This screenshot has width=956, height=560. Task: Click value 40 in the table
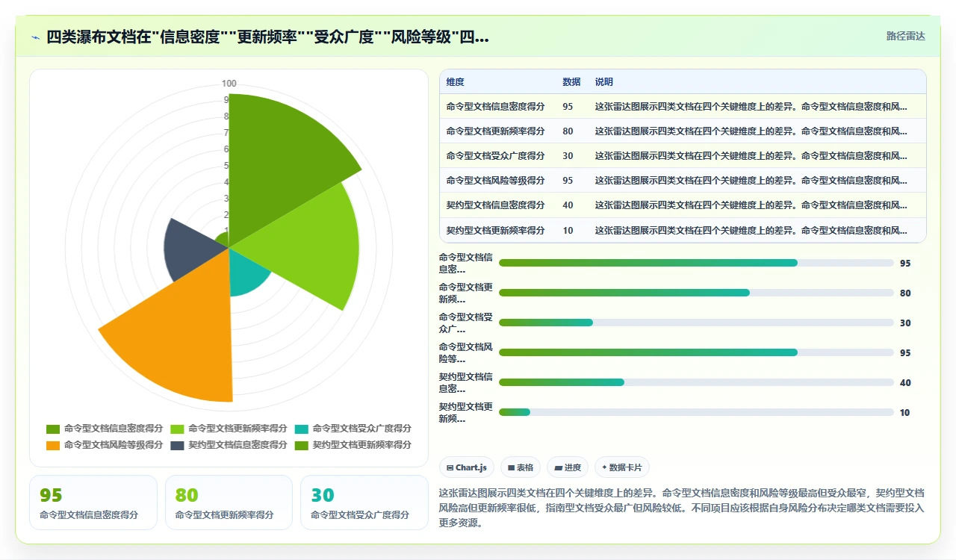568,205
